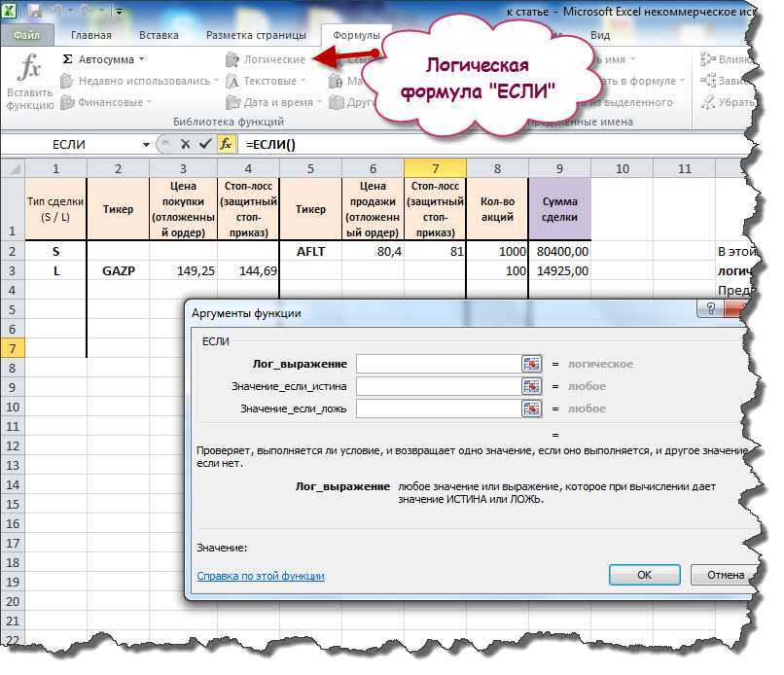Viewport: 784px width, 675px height.
Task: Expand Автосумма dropdown arrow
Action: (x=141, y=59)
